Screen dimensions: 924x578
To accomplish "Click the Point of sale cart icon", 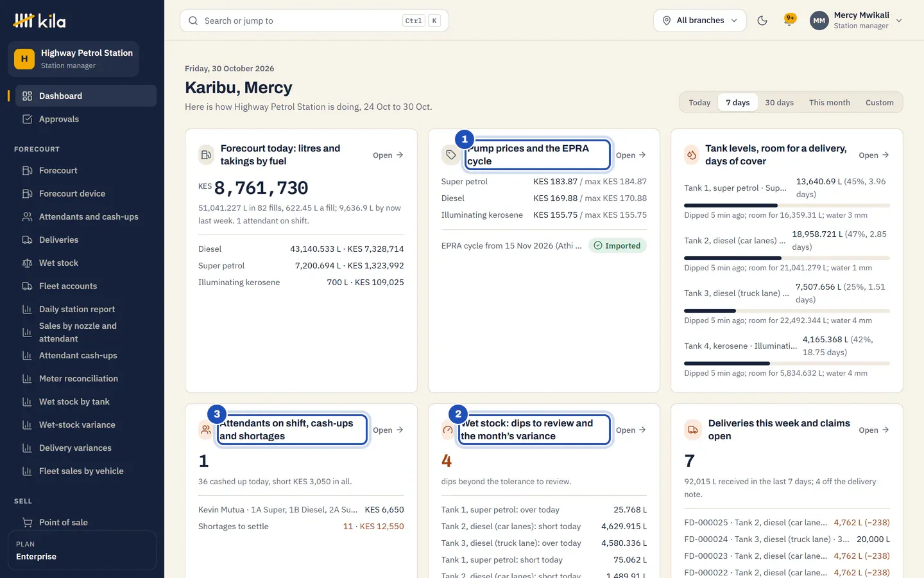I will [27, 522].
